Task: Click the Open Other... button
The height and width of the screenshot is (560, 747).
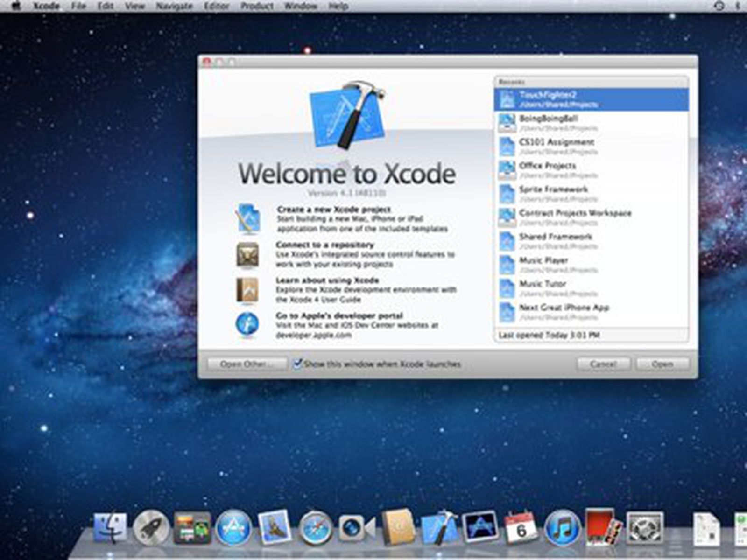Action: 247,364
